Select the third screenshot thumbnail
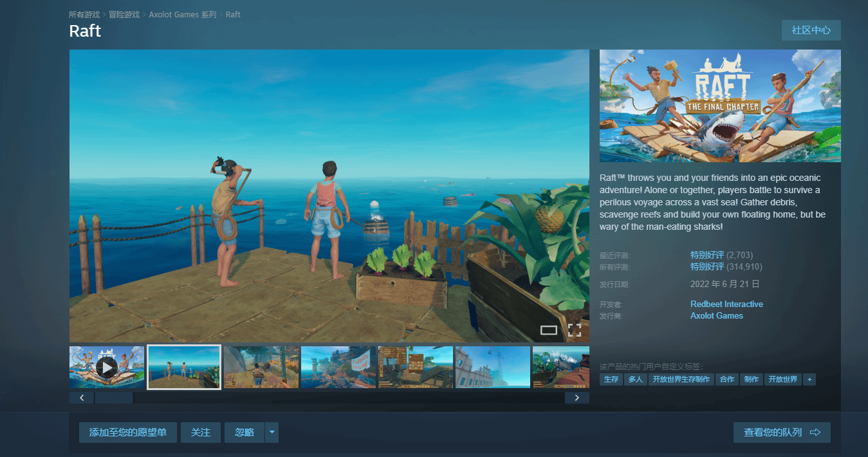 coord(261,367)
